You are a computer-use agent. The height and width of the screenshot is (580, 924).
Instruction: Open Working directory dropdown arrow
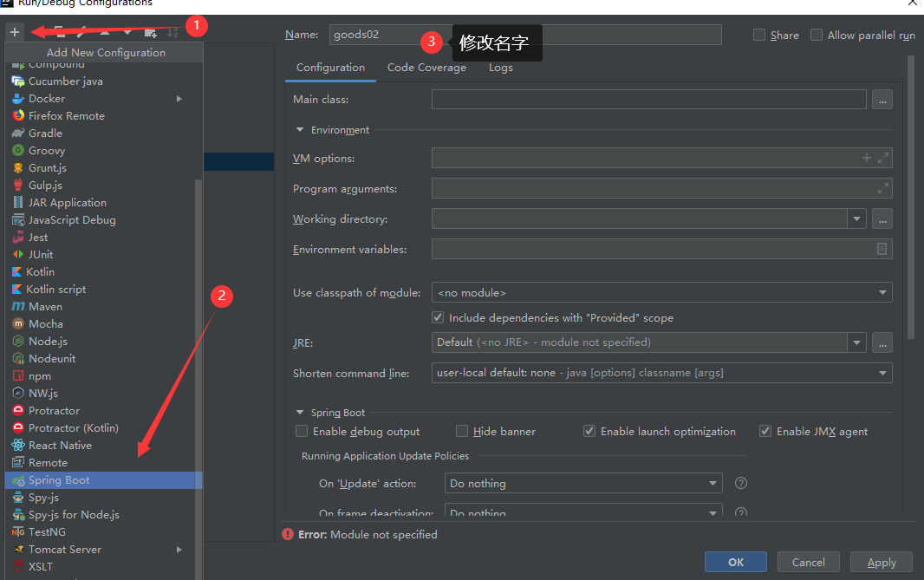[856, 219]
